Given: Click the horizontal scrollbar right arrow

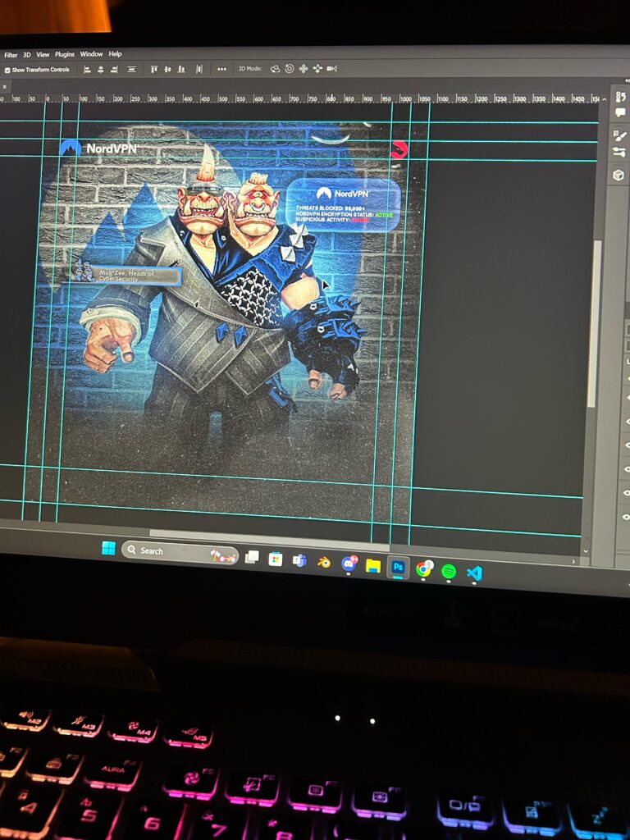Looking at the screenshot, I should (573, 561).
